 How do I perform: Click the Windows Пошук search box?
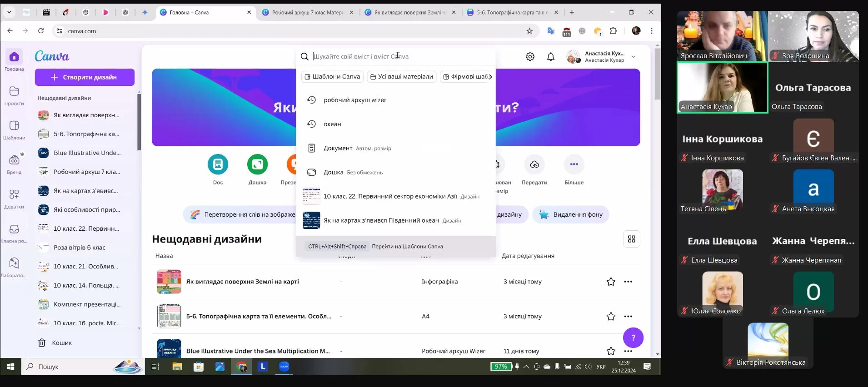(x=83, y=367)
